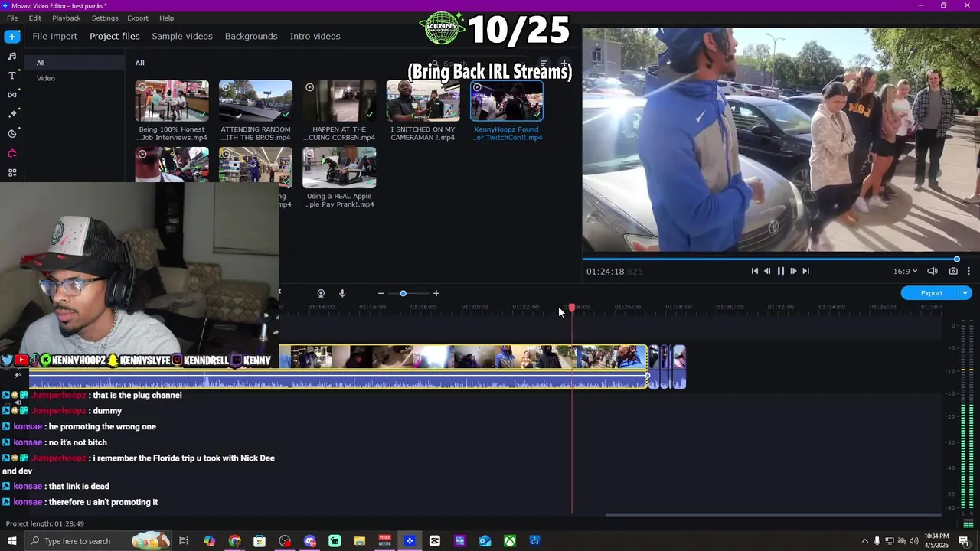Image resolution: width=980 pixels, height=551 pixels.
Task: Open Microsoft Store from the taskbar
Action: pos(260,541)
